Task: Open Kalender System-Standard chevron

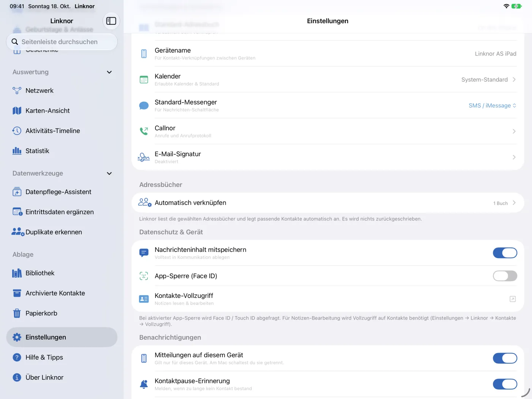Action: pos(514,79)
